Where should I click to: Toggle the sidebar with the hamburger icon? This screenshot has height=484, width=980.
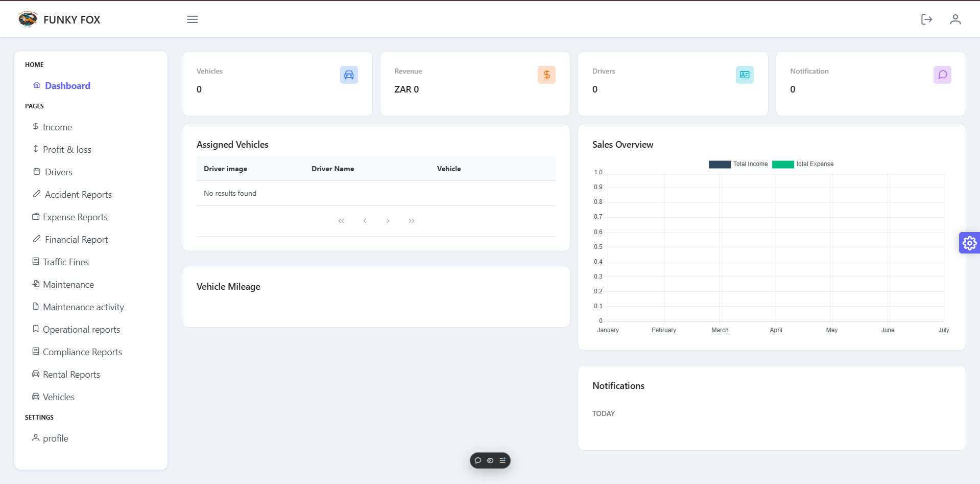(x=192, y=19)
